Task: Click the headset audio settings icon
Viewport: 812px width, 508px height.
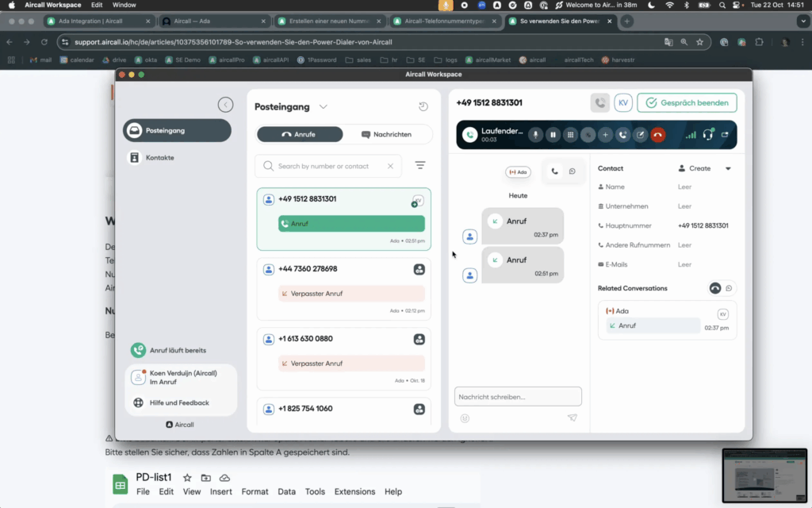Action: point(708,135)
